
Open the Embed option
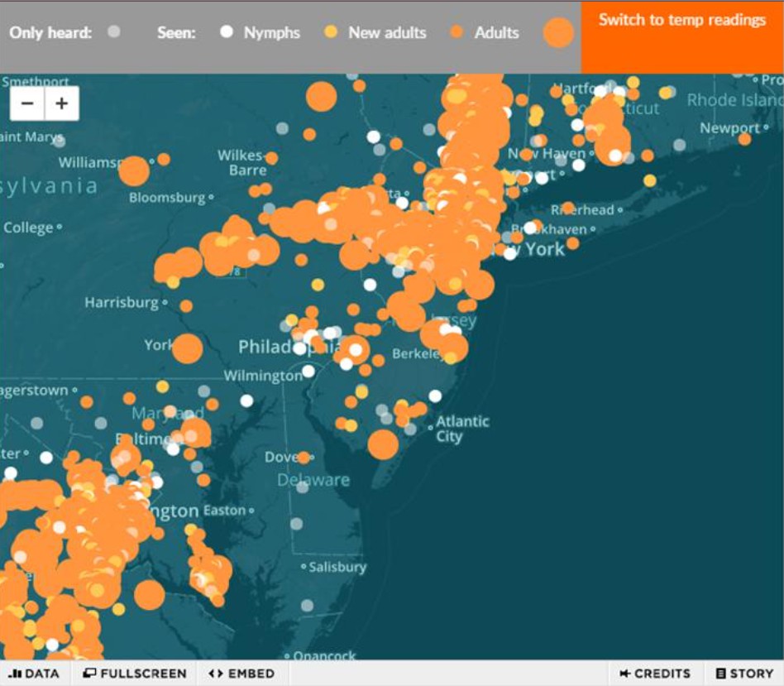click(241, 674)
